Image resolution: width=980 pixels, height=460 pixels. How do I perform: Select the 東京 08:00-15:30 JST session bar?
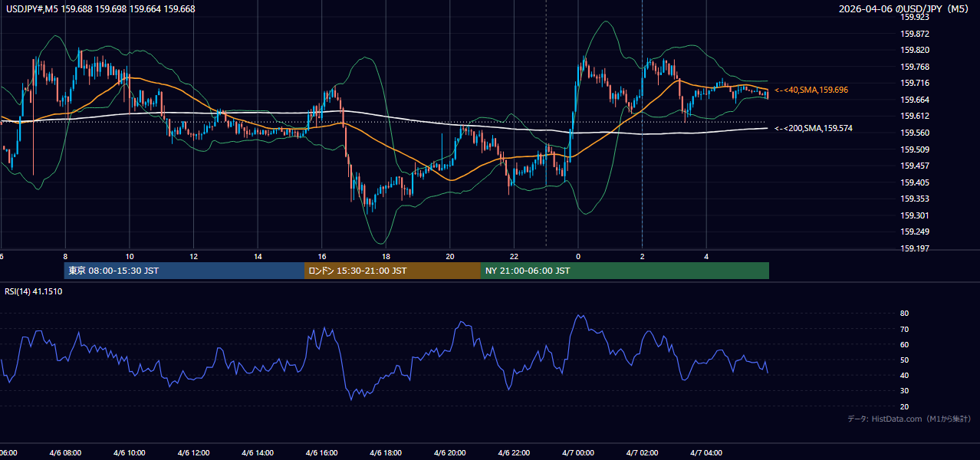(x=184, y=271)
